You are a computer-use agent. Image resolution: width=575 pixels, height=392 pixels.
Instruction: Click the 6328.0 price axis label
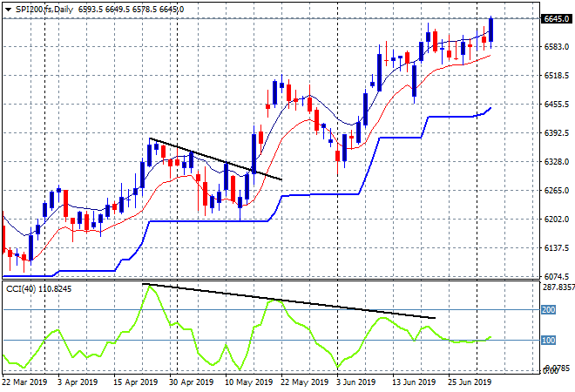[x=557, y=162]
